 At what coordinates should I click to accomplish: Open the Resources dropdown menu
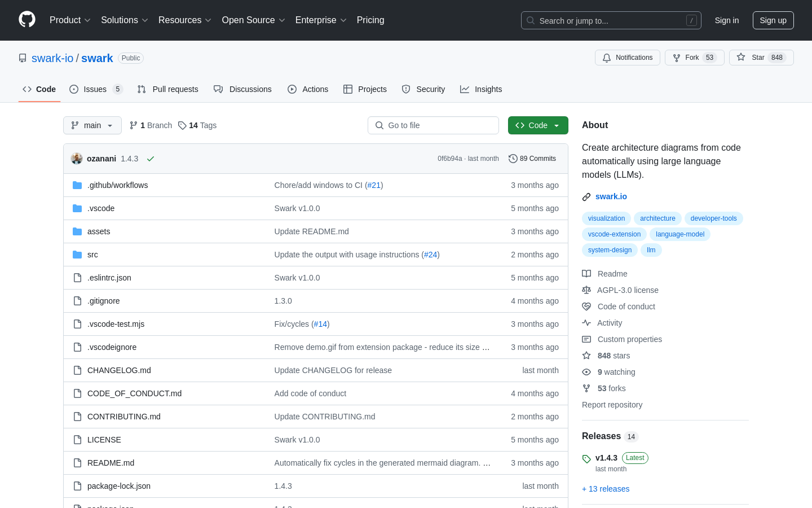[185, 20]
